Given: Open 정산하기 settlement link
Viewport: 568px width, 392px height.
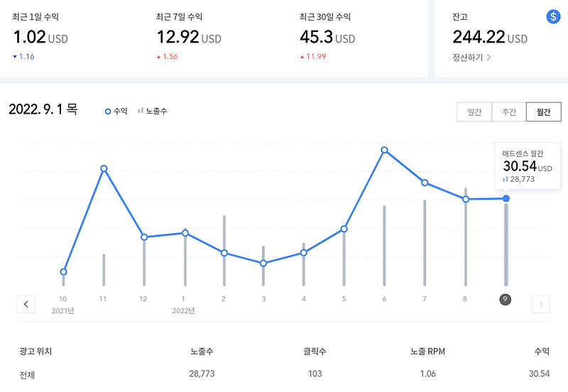Looking at the screenshot, I should [471, 58].
